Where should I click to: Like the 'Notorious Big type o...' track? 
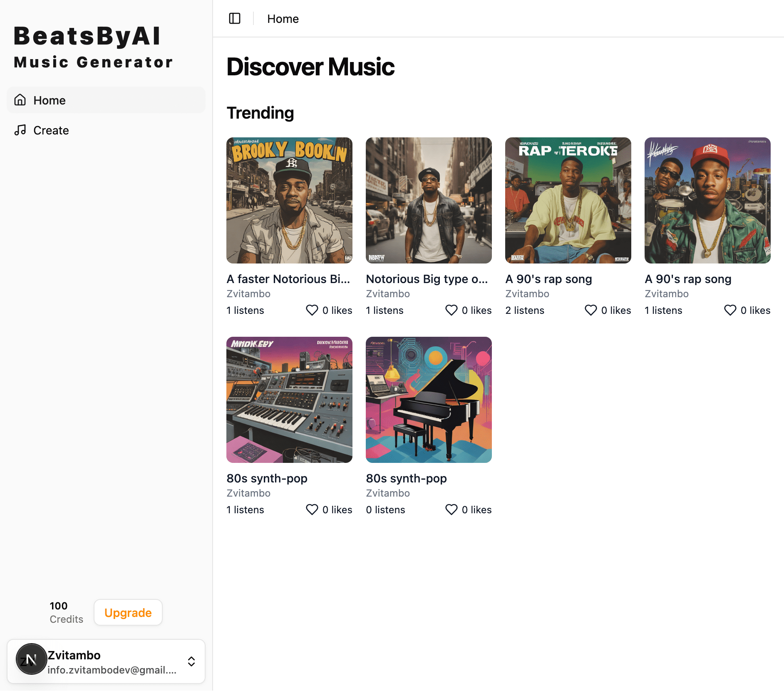tap(452, 310)
